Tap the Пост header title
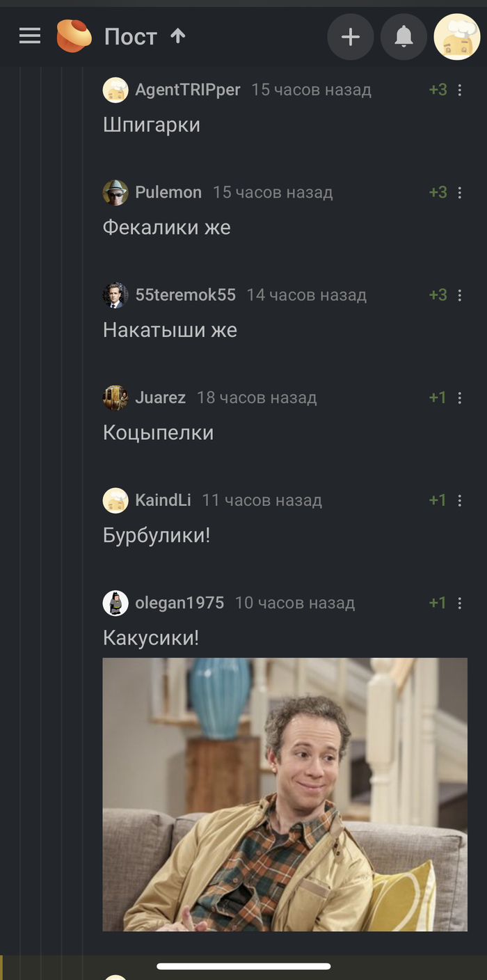 point(131,36)
